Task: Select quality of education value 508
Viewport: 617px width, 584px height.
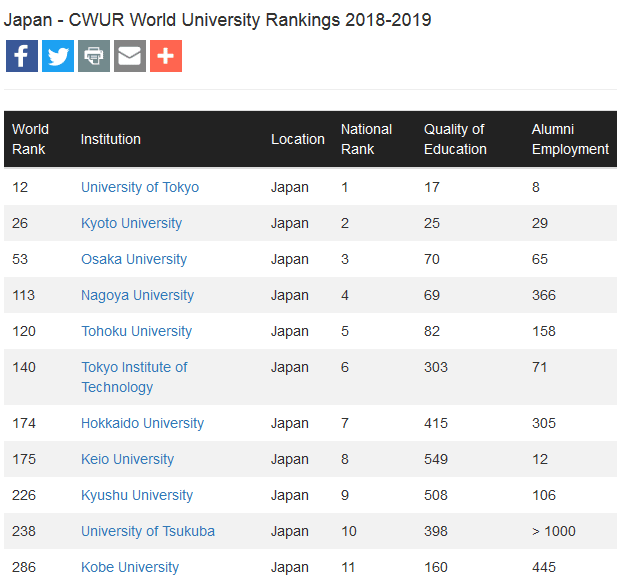Action: pos(436,495)
